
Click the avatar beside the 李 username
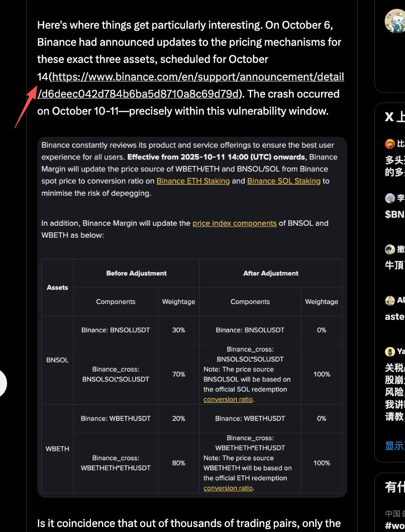[x=390, y=198]
